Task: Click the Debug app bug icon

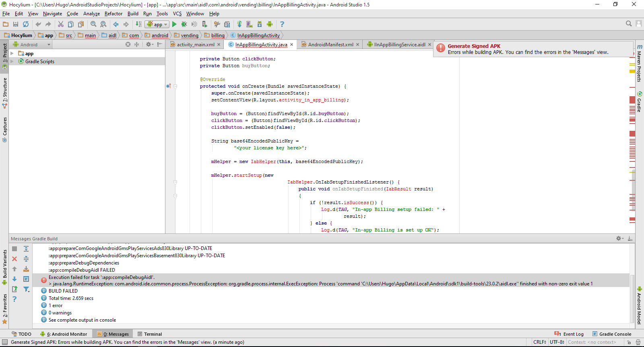Action: pos(184,24)
